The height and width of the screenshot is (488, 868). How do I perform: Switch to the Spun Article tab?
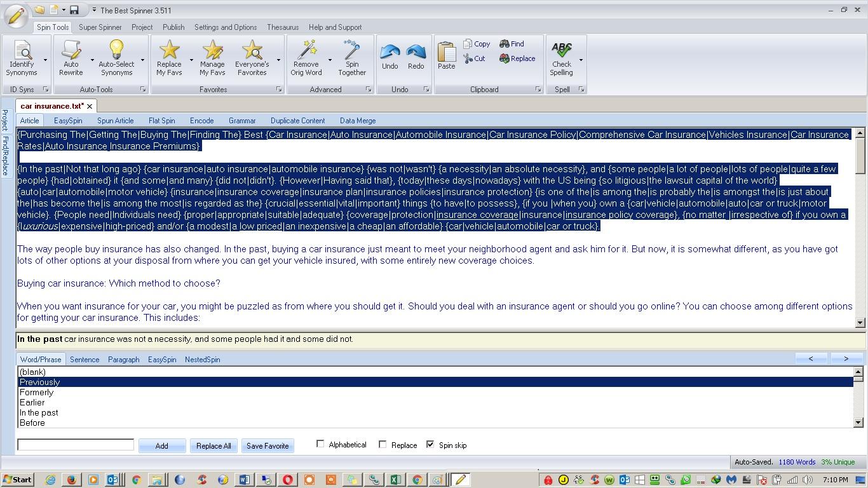115,121
